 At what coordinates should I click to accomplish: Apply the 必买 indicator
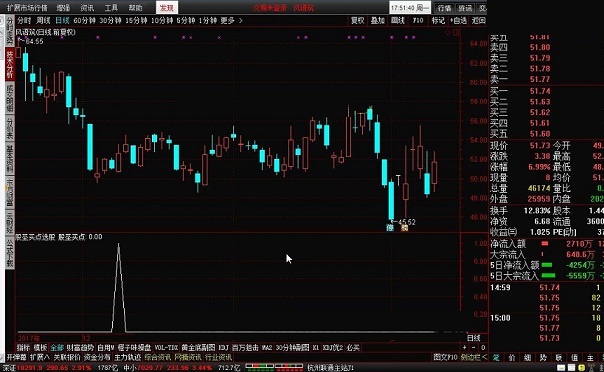[353, 348]
